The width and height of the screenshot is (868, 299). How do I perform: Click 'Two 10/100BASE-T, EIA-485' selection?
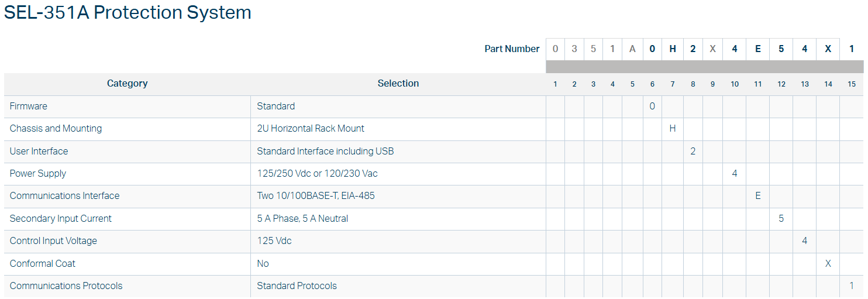pyautogui.click(x=316, y=196)
